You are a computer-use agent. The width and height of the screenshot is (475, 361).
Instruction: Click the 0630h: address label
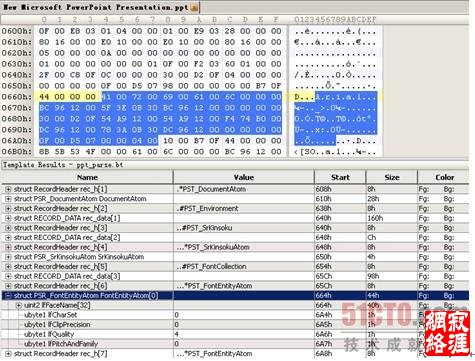point(17,64)
